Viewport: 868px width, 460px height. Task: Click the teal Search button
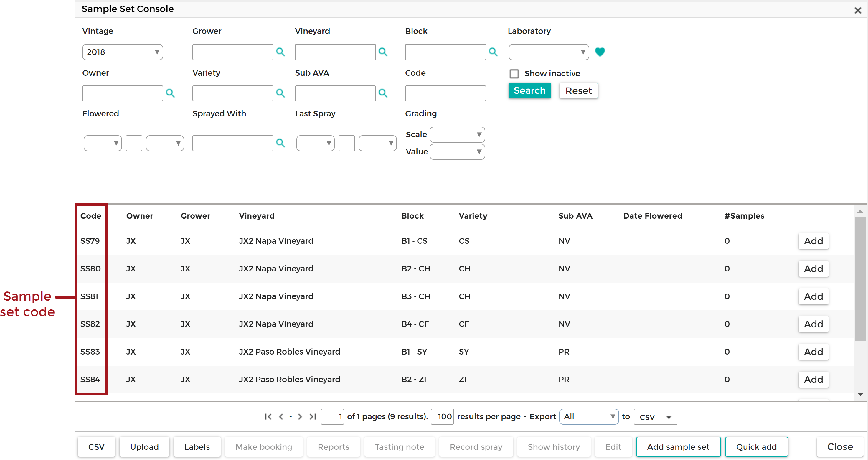(x=529, y=90)
